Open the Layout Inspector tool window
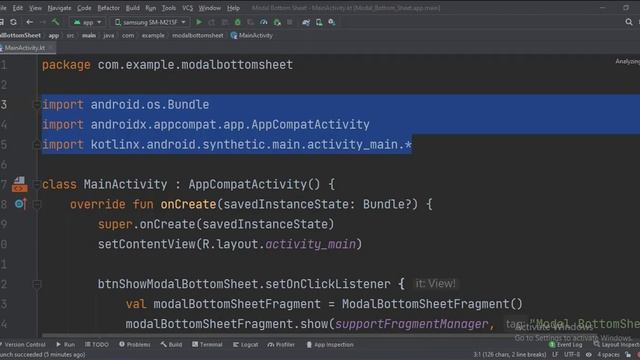The image size is (640, 360). [x=616, y=345]
